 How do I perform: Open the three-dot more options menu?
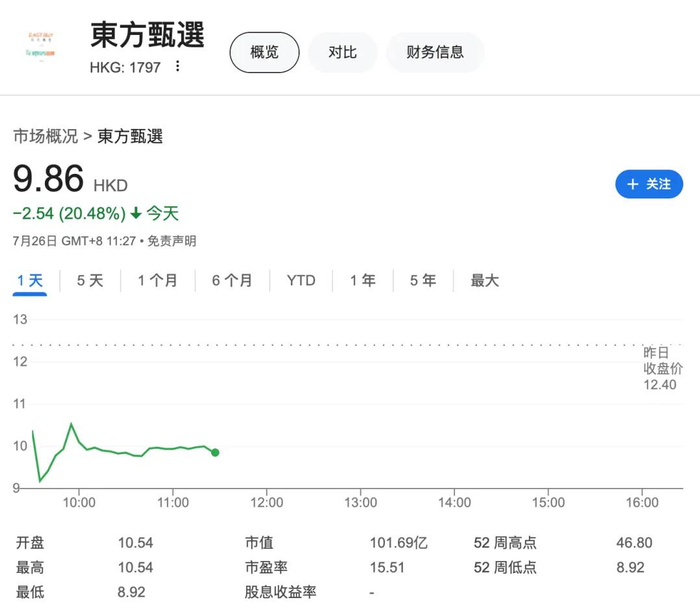point(178,67)
